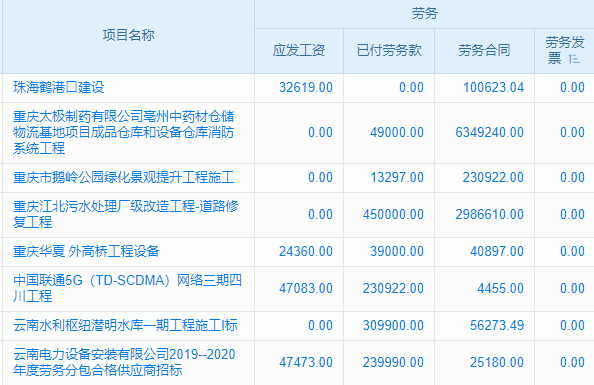This screenshot has width=594, height=385.
Task: Select contract value 25180.00
Action: pos(497,362)
